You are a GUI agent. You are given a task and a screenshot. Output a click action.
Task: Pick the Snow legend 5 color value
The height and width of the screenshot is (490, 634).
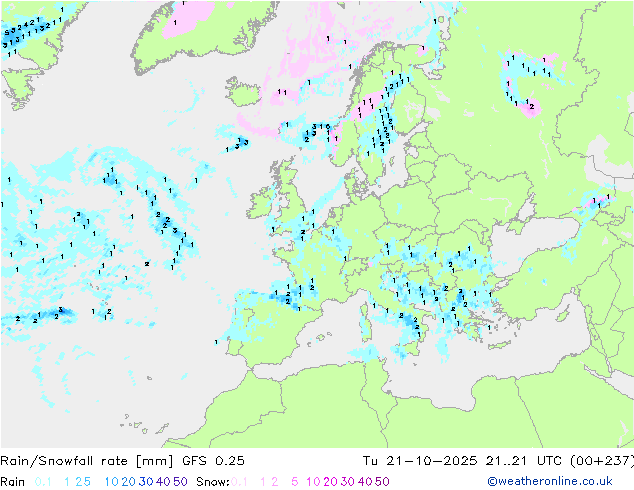(295, 482)
